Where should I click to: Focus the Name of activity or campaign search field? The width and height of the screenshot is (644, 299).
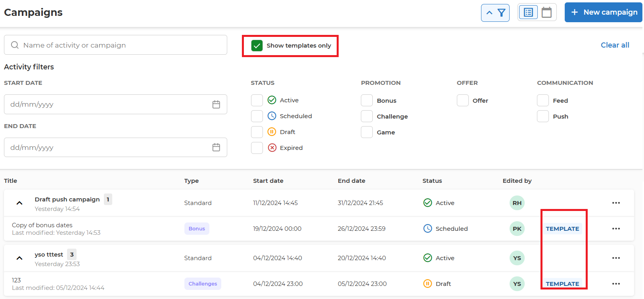pos(115,45)
